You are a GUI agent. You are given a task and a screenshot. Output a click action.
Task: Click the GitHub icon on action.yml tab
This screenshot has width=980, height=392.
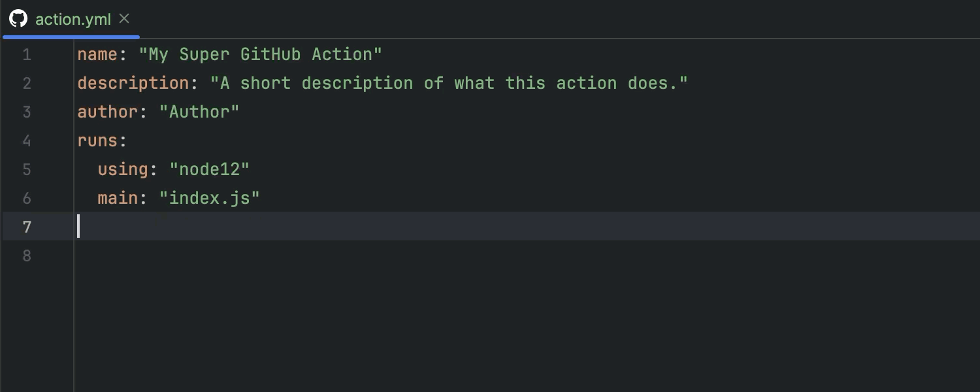pos(18,19)
